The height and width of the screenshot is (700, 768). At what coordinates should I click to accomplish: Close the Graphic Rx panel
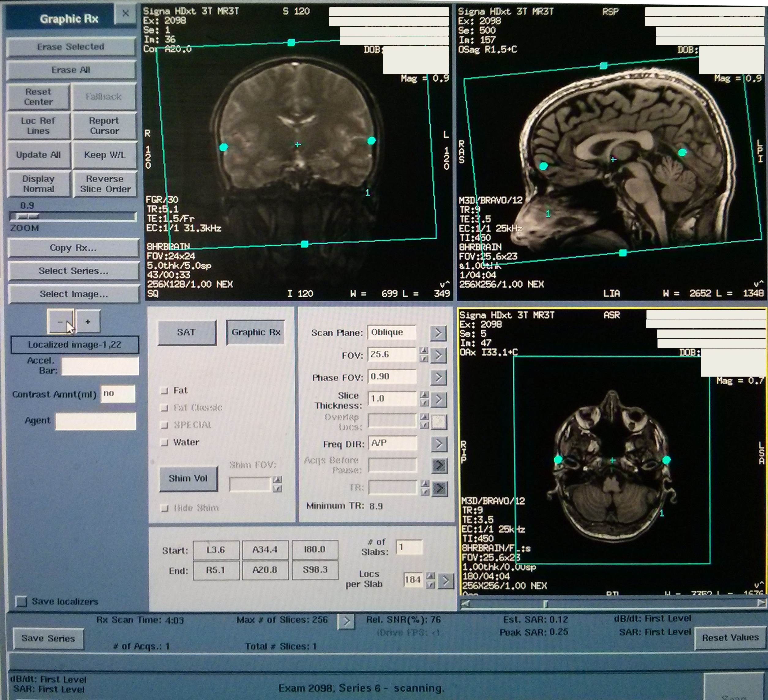tap(125, 14)
